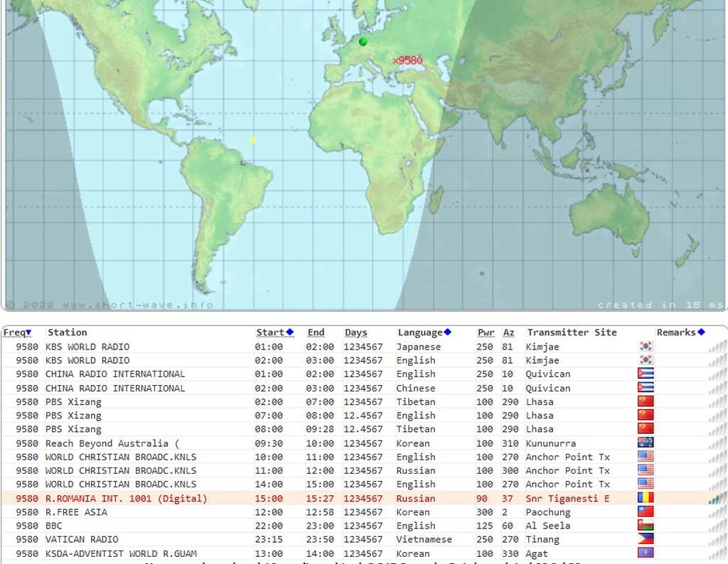The width and height of the screenshot is (728, 564).
Task: Click Paochung transmitter site cell
Action: [548, 513]
